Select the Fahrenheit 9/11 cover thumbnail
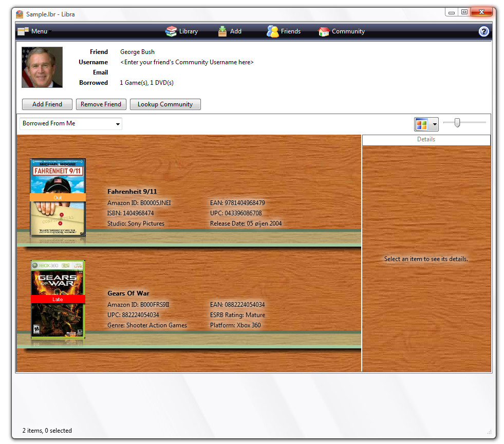The width and height of the screenshot is (504, 444). tap(58, 197)
